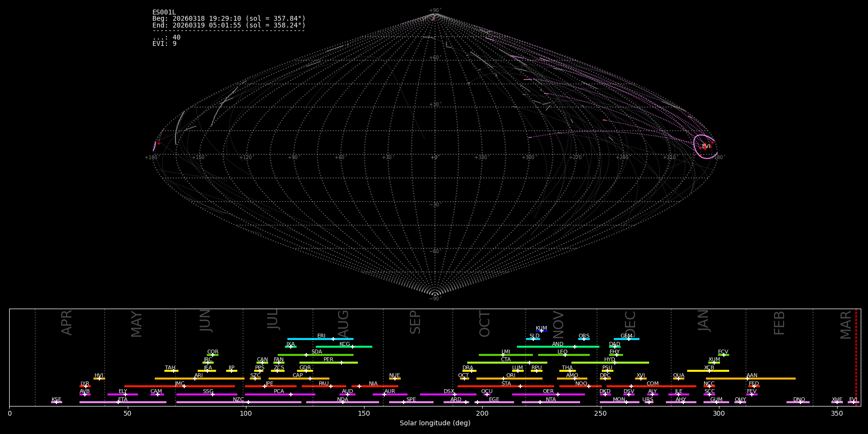868x434 pixels.
Task: Click the DNO shower label
Action: tap(799, 399)
